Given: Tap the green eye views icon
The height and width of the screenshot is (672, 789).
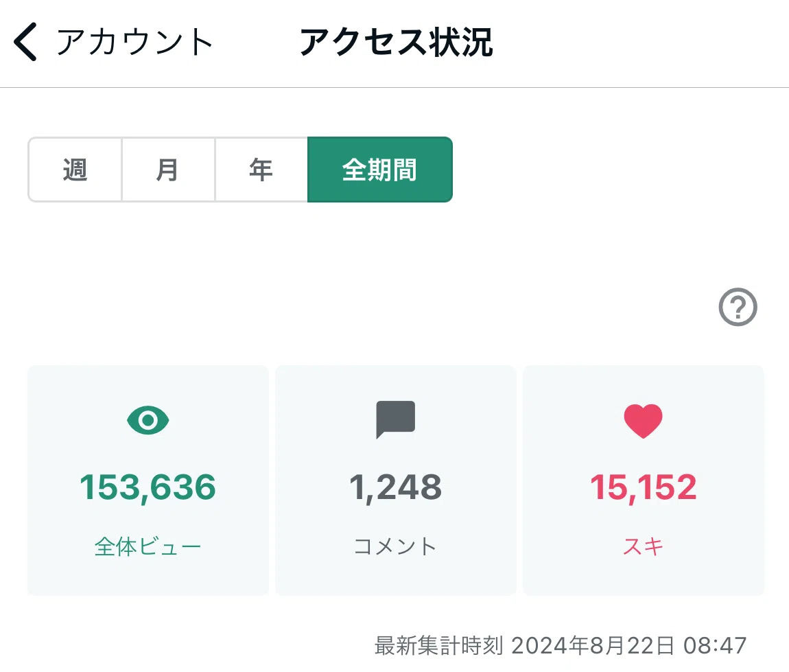Looking at the screenshot, I should pos(148,420).
